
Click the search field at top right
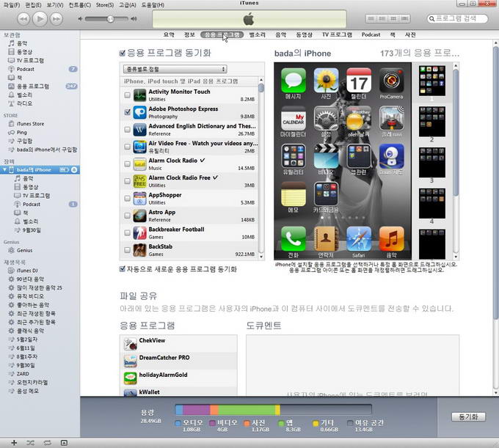point(457,19)
